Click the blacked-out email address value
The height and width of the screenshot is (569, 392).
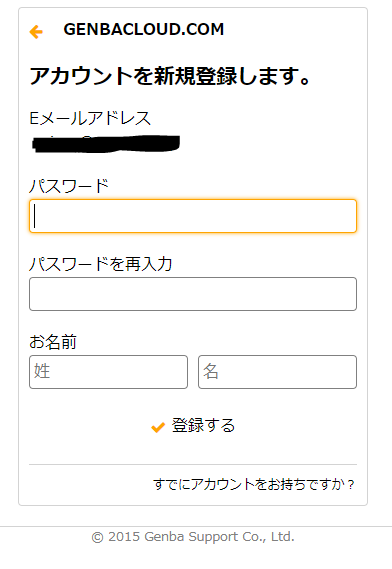coord(106,143)
